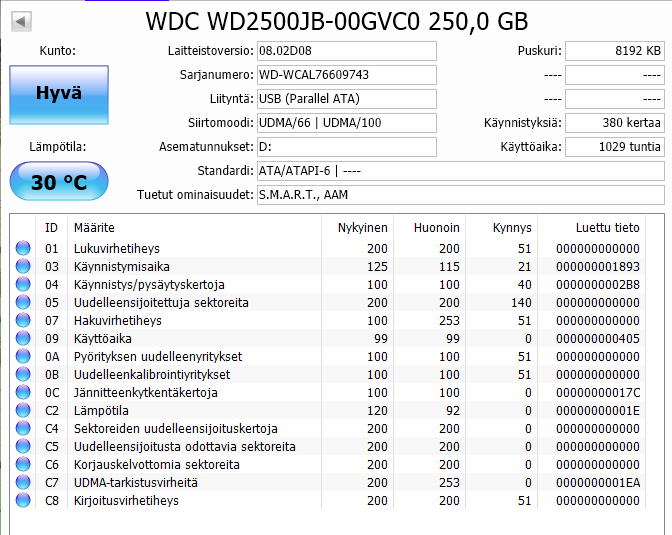672x535 pixels.
Task: Click the Kynnys column header
Action: (x=501, y=228)
